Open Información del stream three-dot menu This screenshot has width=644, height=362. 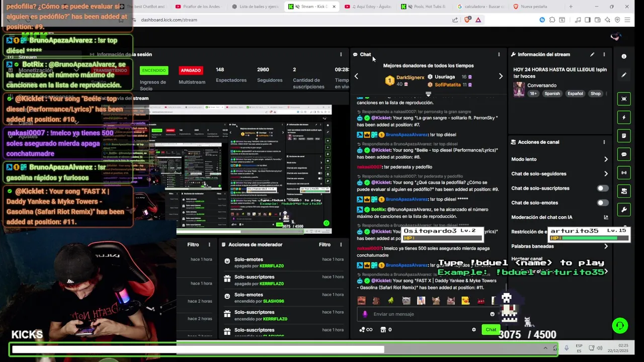click(x=604, y=54)
